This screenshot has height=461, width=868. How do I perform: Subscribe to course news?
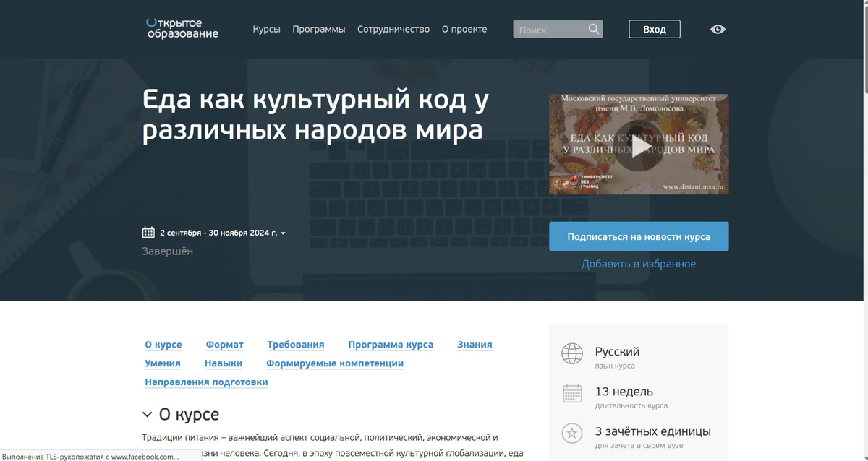(x=638, y=236)
